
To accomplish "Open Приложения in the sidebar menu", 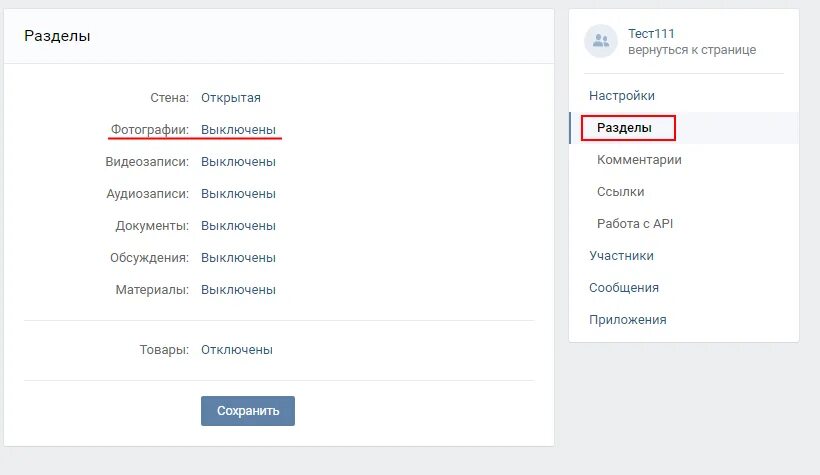I will [627, 320].
